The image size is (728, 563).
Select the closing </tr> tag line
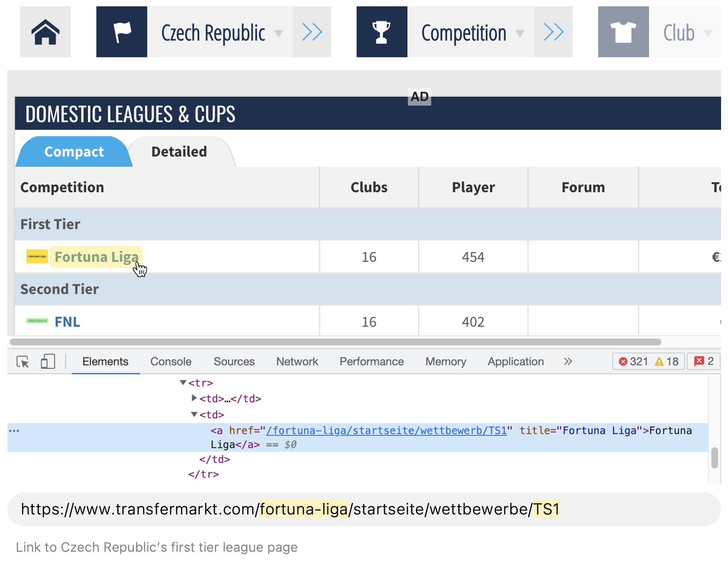click(203, 475)
